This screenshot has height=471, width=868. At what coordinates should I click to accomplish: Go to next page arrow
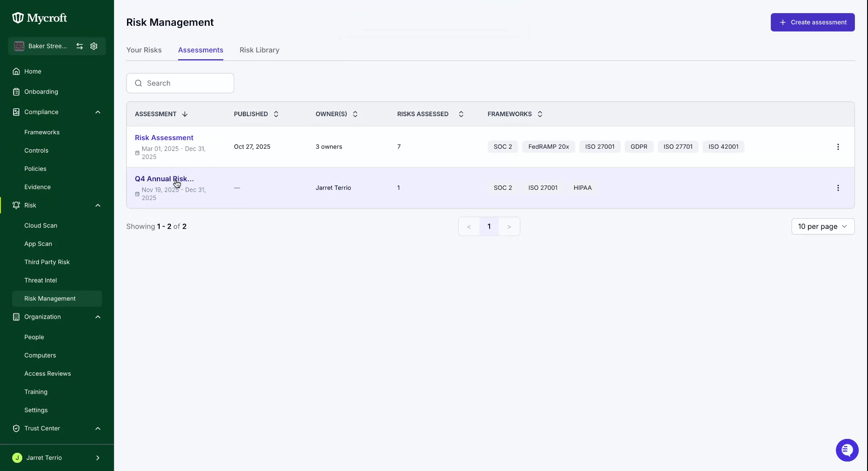pyautogui.click(x=509, y=226)
